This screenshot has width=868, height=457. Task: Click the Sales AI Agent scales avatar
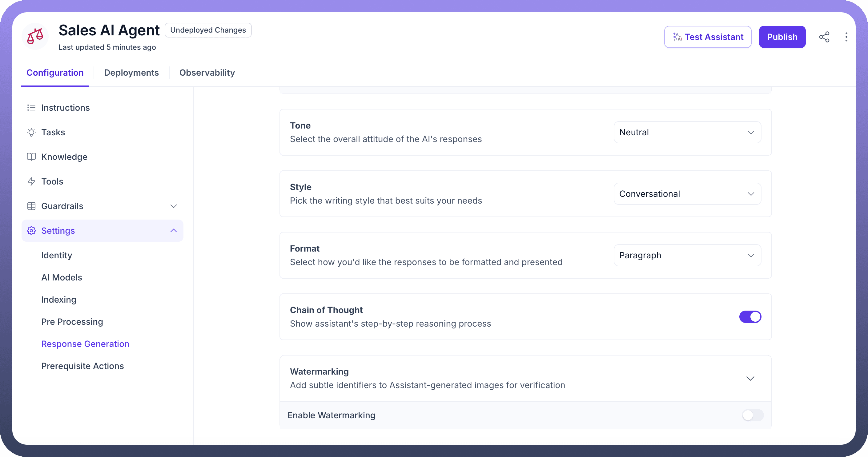click(x=35, y=36)
